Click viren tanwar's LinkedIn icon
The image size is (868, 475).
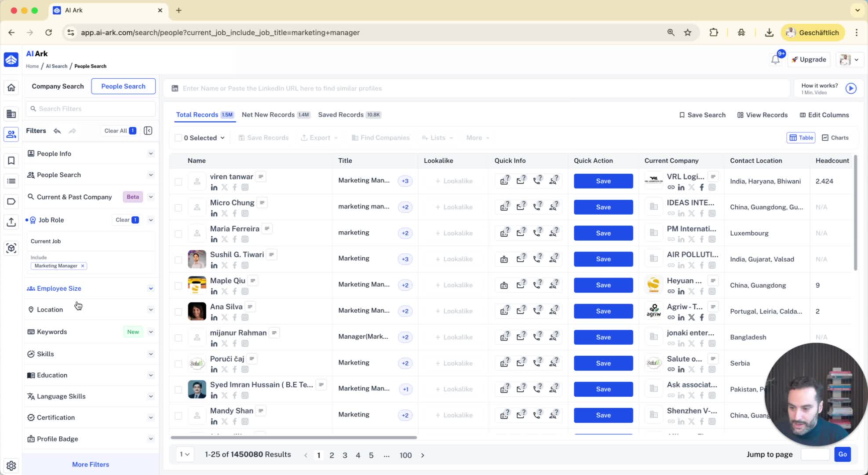(214, 188)
